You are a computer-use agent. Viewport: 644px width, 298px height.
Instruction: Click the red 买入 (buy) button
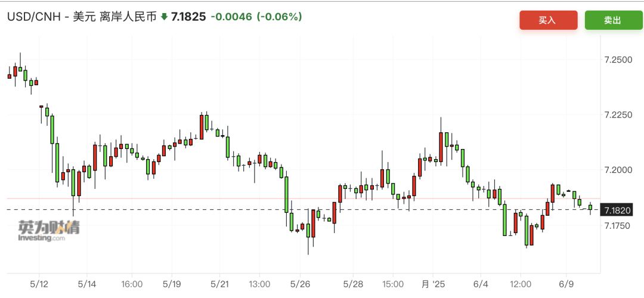coord(548,20)
